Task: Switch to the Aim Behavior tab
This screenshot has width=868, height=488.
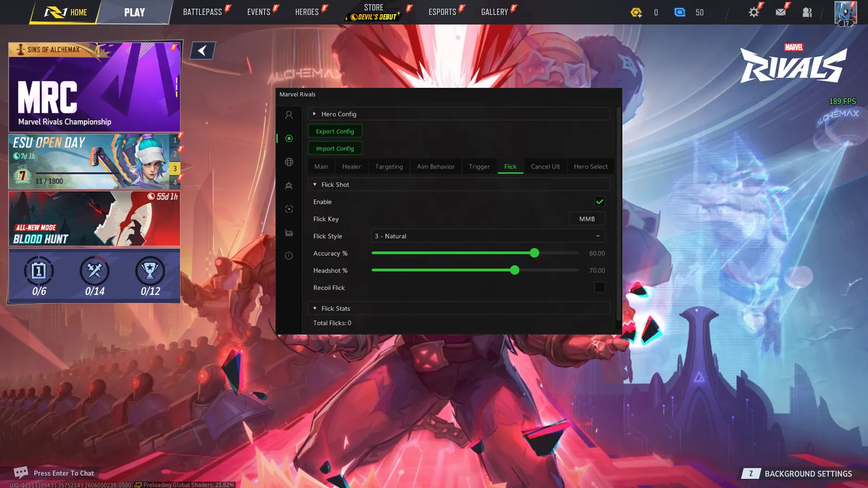Action: pos(436,166)
